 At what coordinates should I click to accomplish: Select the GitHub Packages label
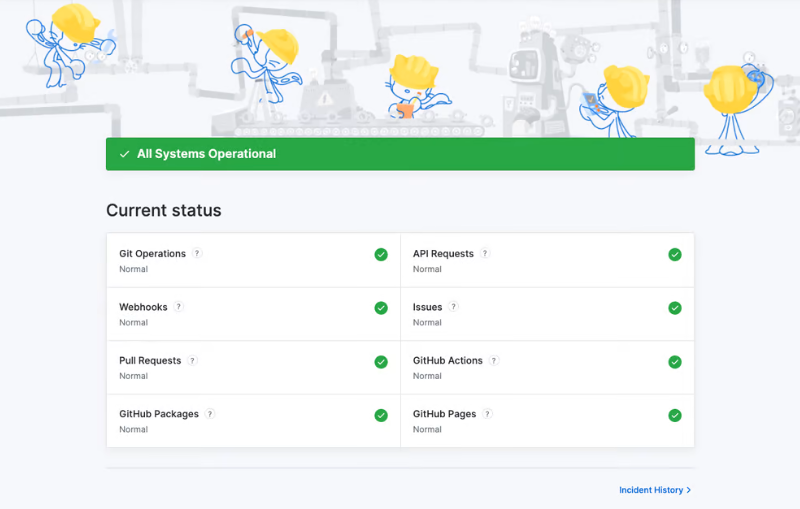tap(159, 414)
